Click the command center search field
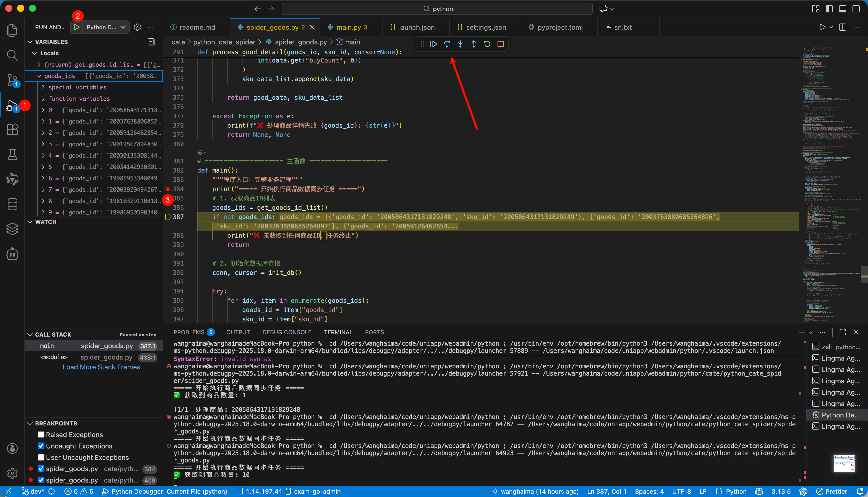Screen dimensions: 868x497 tap(437, 9)
